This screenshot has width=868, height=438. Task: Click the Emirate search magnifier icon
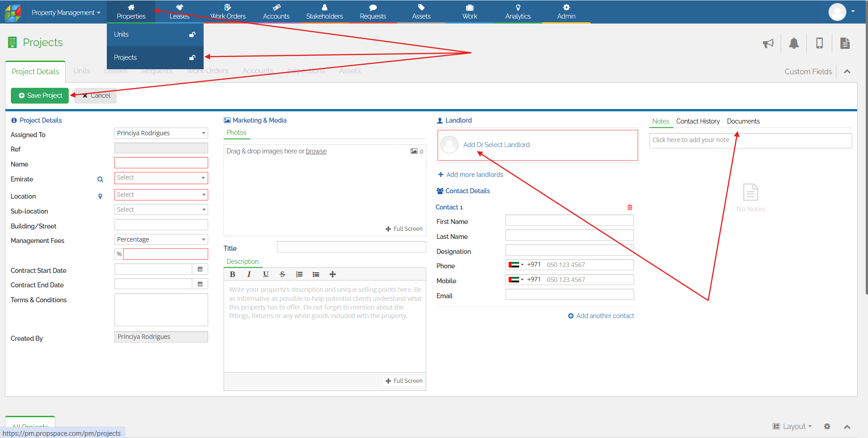100,180
